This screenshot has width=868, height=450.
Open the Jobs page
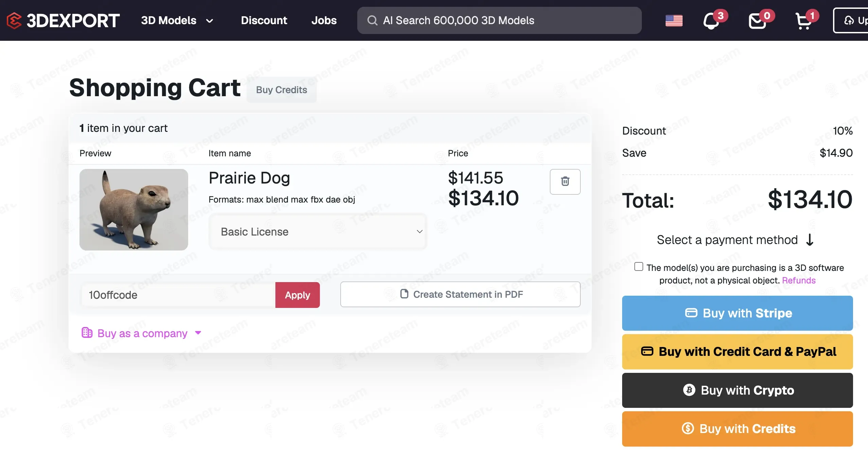(324, 20)
